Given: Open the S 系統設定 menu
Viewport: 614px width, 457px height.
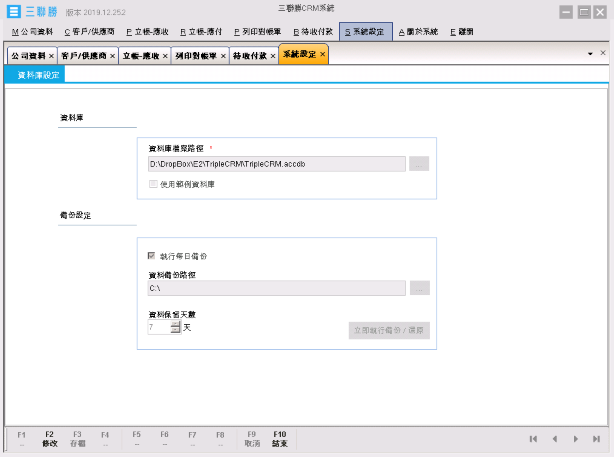Looking at the screenshot, I should pos(366,32).
